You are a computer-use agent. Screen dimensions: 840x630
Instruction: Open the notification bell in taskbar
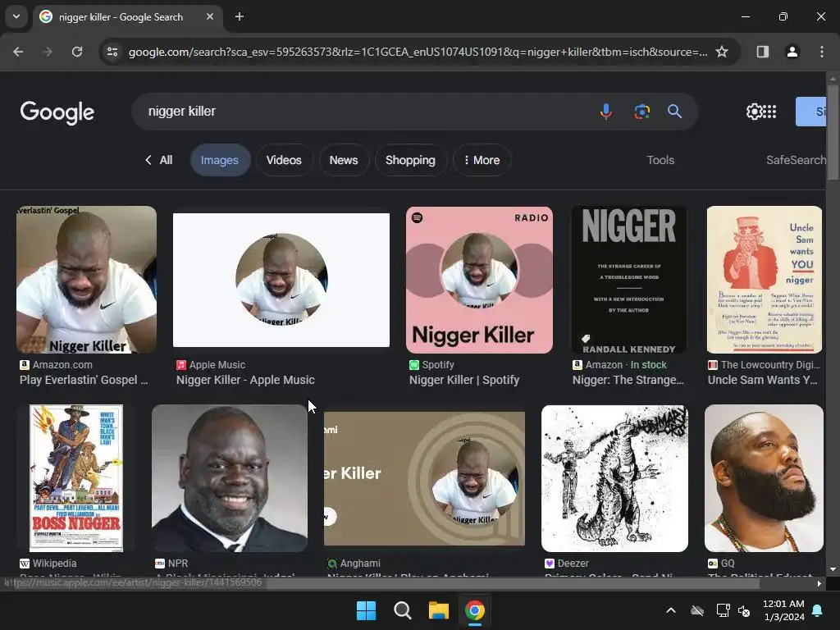(x=818, y=610)
